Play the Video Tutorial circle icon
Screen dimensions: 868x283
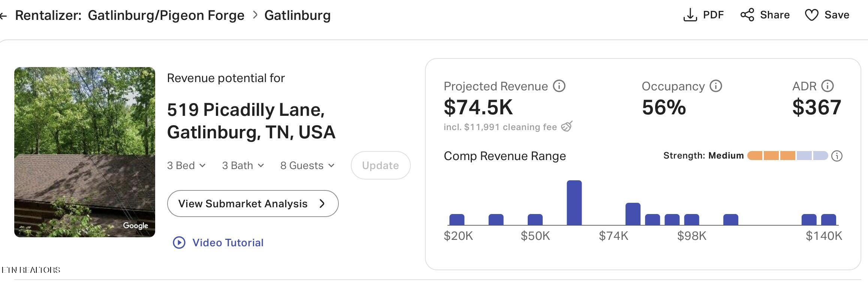179,243
